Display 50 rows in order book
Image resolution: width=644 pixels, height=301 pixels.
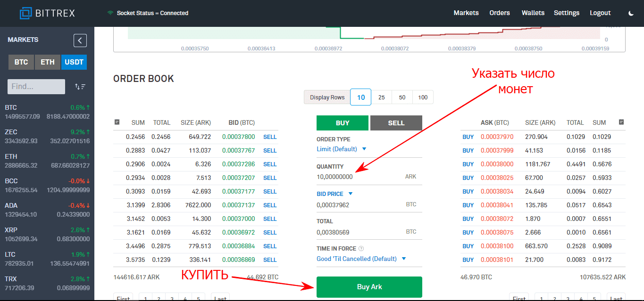click(402, 98)
